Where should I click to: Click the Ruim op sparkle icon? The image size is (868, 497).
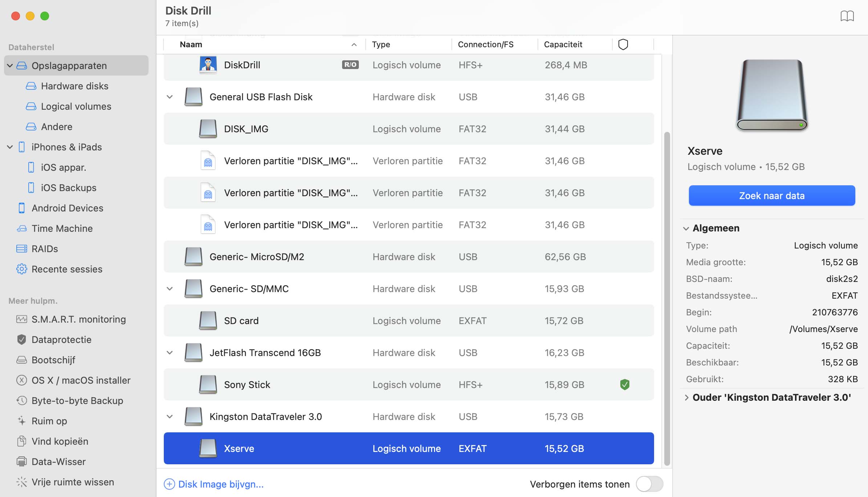[x=22, y=421]
